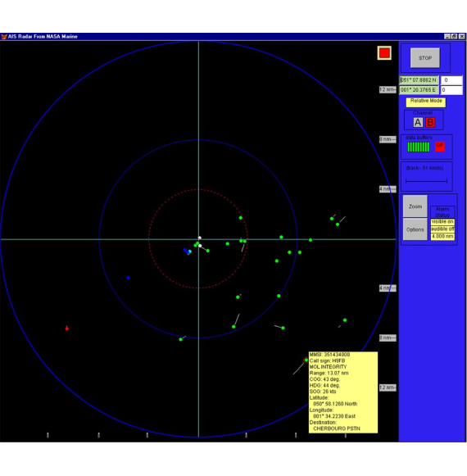Toggle the red data buffers off switch
The height and width of the screenshot is (476, 467).
pos(440,147)
